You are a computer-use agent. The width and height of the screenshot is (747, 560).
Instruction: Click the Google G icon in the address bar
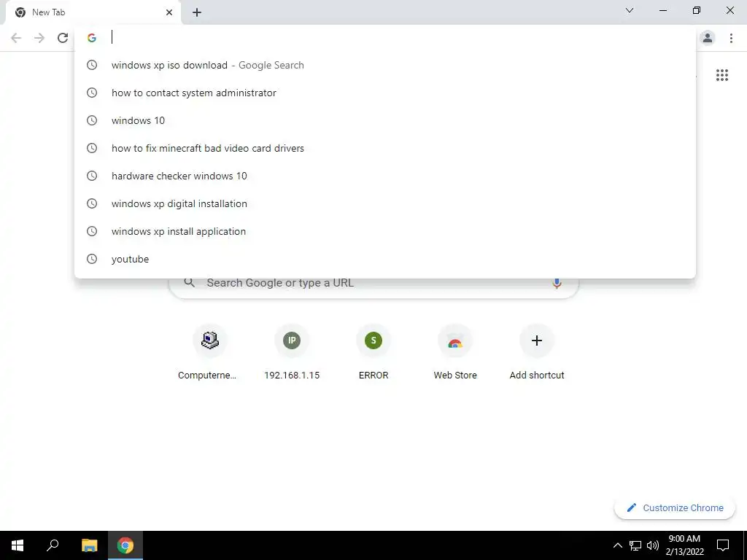(92, 38)
